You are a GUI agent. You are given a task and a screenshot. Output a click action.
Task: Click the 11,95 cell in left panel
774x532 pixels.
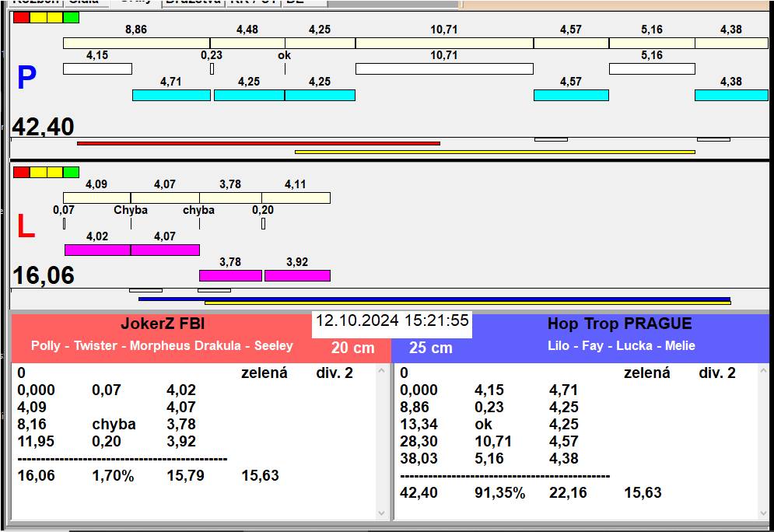coord(36,441)
